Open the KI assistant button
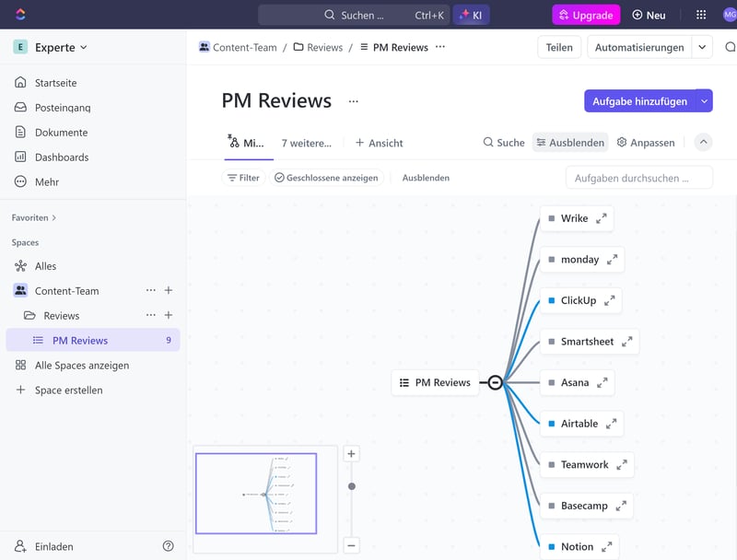 coord(471,15)
